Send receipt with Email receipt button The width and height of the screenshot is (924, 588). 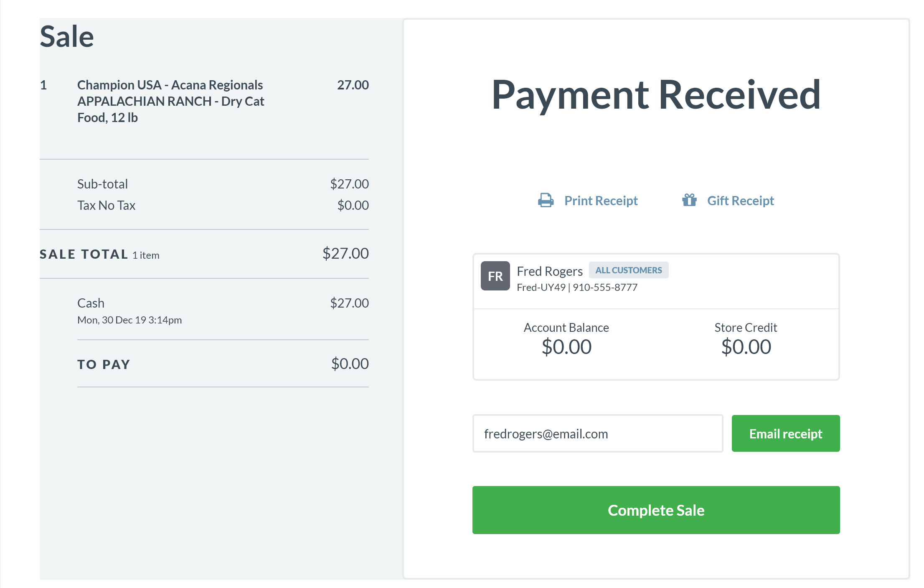(x=785, y=433)
